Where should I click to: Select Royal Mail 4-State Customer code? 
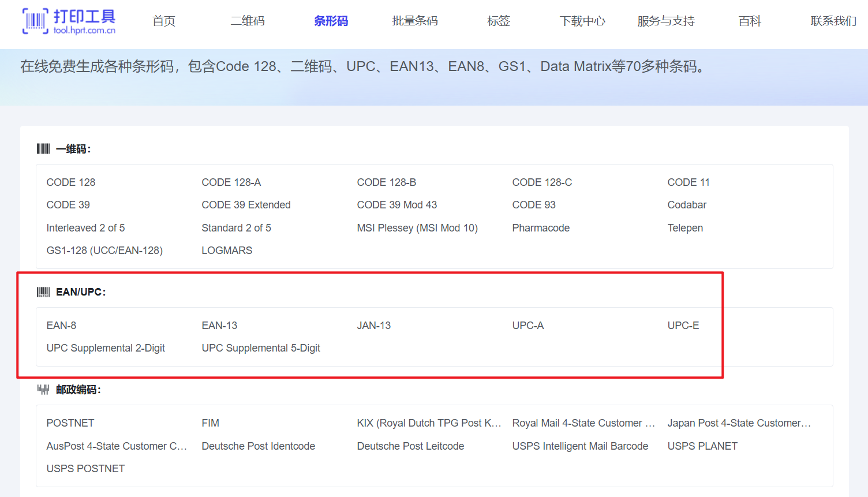coord(583,423)
